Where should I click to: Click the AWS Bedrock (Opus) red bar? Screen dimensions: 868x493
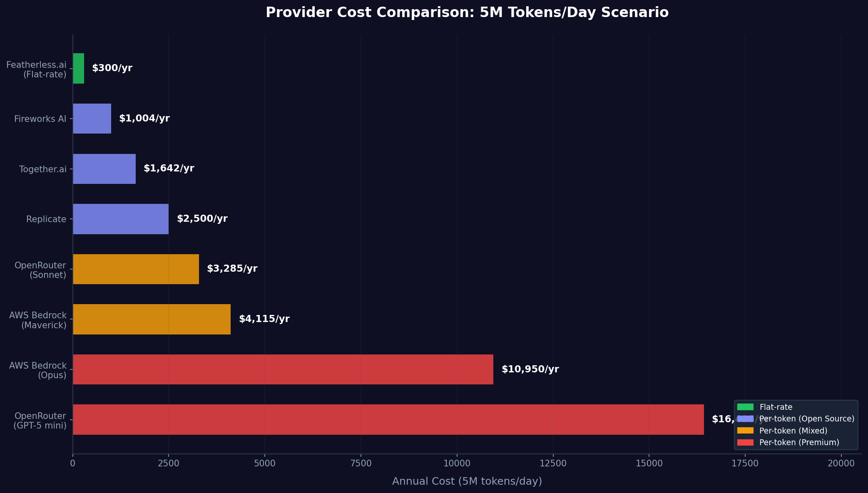tap(282, 370)
